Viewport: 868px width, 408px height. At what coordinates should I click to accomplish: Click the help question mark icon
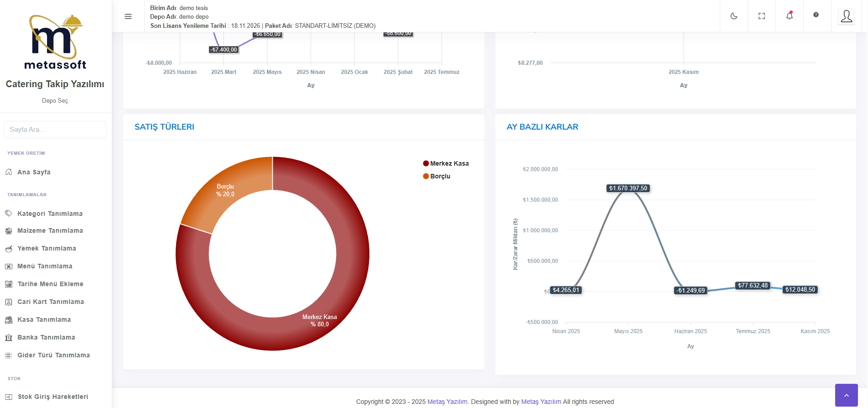click(816, 15)
